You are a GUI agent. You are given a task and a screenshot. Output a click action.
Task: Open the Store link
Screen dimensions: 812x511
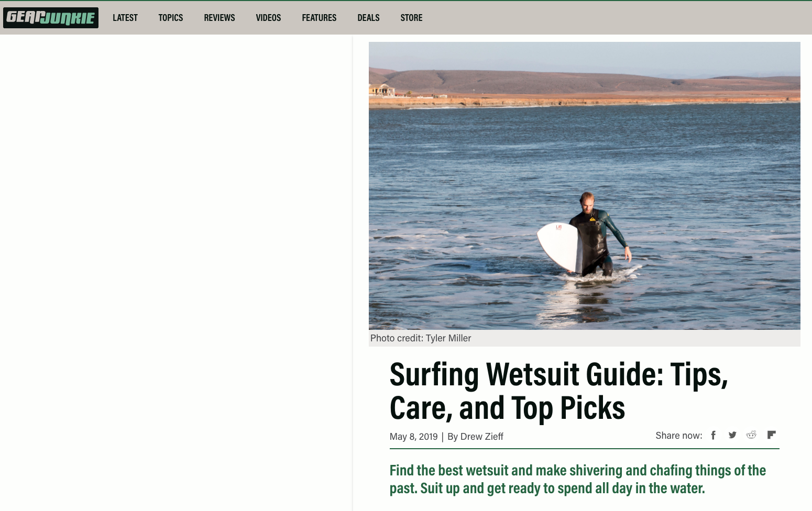tap(411, 18)
